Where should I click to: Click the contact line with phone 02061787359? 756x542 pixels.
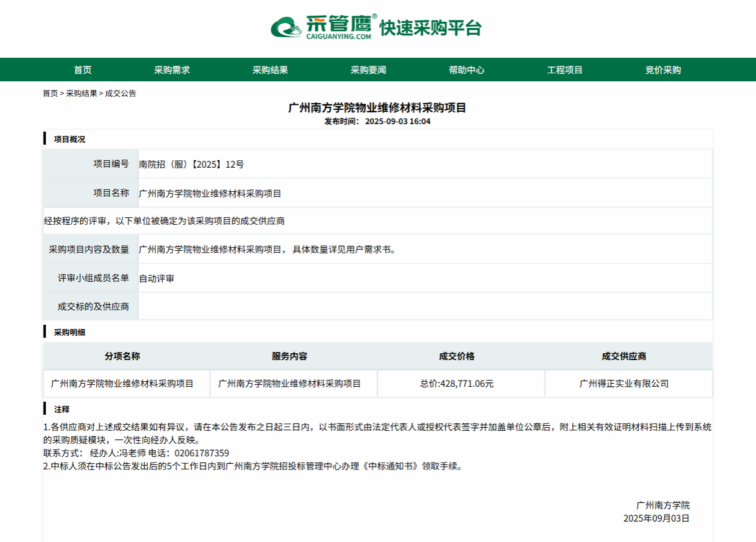pyautogui.click(x=136, y=453)
